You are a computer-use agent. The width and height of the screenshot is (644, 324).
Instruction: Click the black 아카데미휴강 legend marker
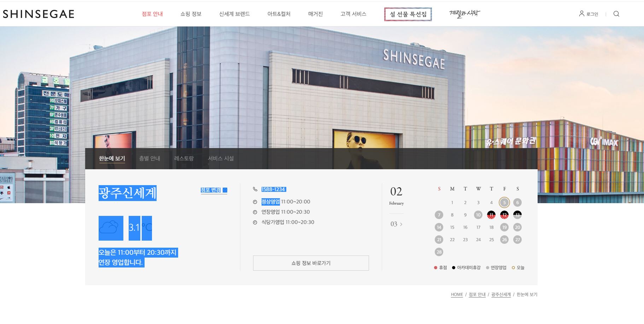454,268
